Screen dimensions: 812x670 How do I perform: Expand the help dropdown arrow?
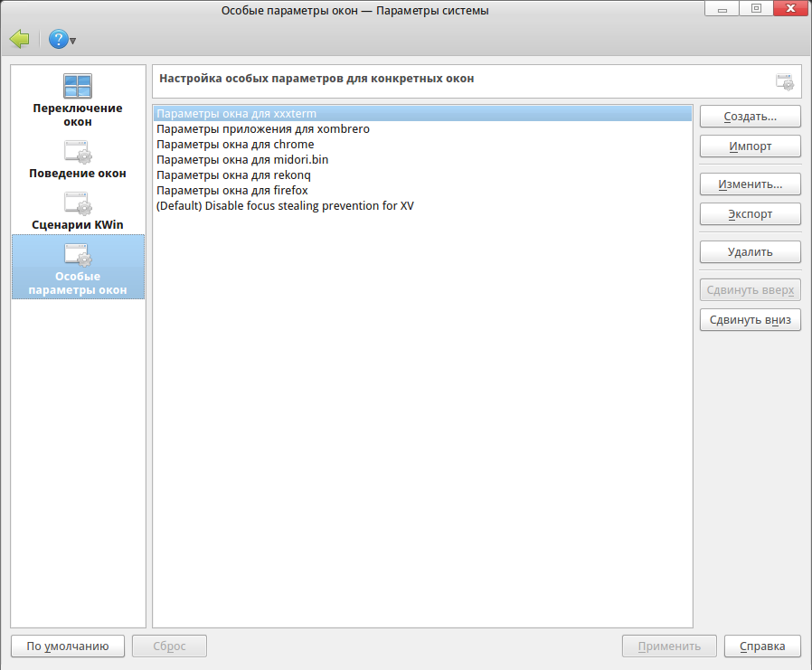(x=73, y=41)
